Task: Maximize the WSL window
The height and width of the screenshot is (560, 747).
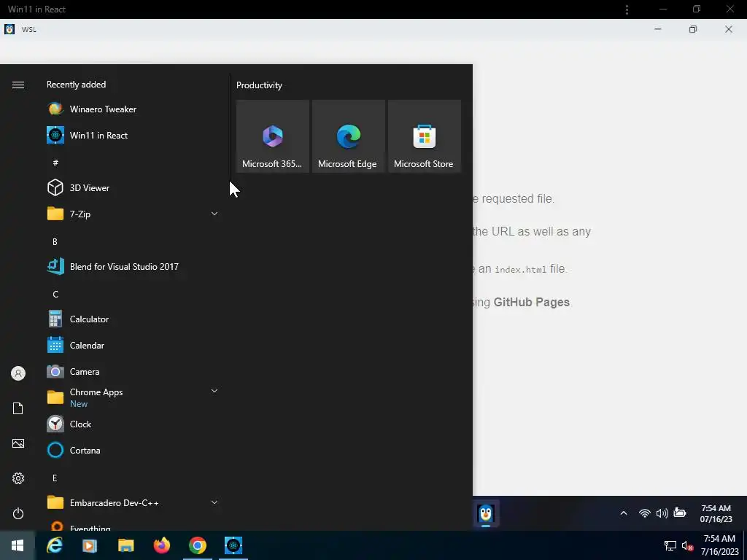Action: click(693, 29)
